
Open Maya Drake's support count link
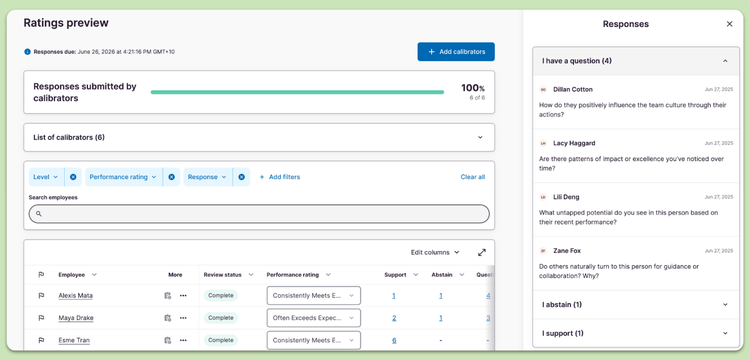click(x=394, y=318)
